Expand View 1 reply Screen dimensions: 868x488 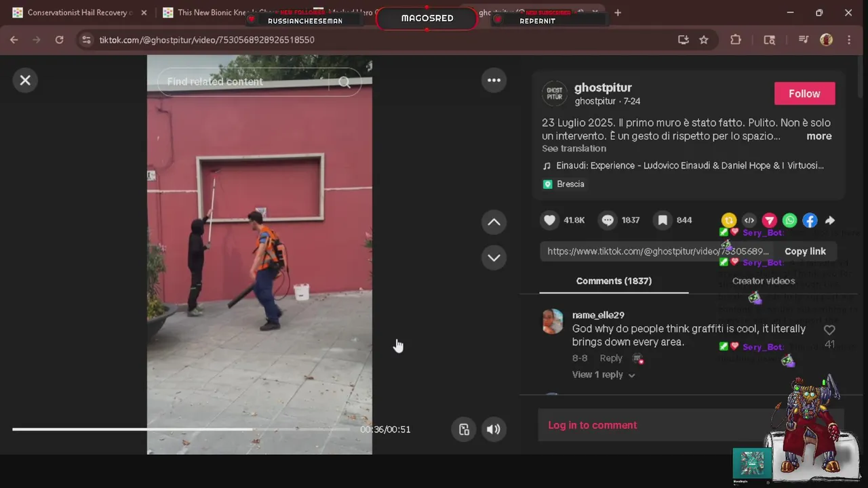pos(604,375)
